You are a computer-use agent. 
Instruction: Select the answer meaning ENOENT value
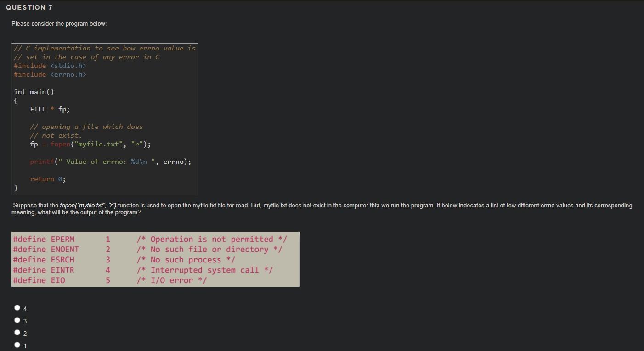[17, 332]
